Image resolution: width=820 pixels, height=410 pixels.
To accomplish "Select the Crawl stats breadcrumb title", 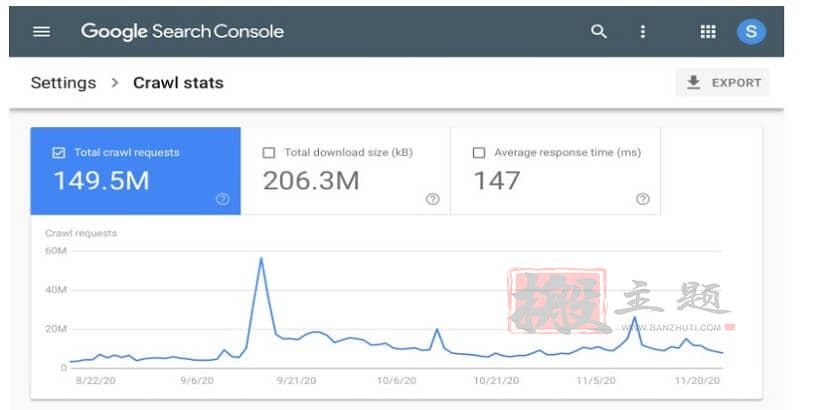I will click(x=178, y=83).
